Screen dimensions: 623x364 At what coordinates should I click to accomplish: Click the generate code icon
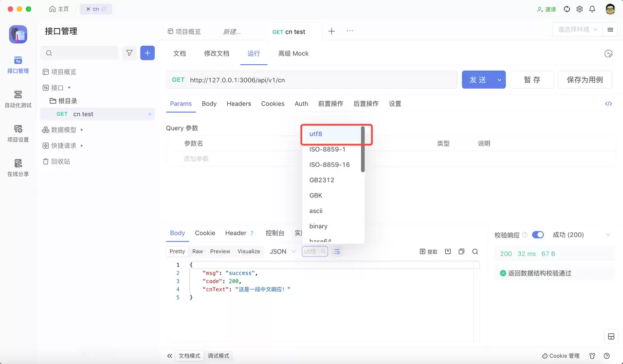point(608,104)
